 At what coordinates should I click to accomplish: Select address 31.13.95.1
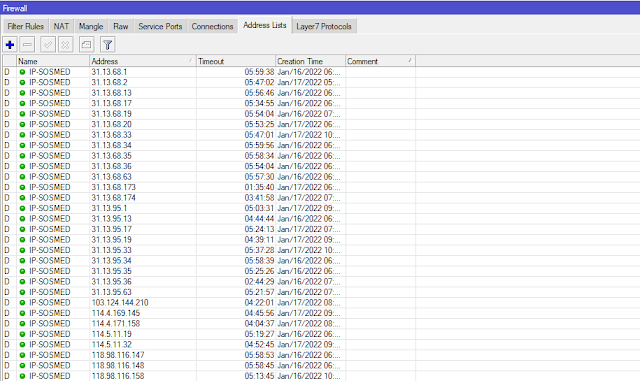[x=109, y=208]
